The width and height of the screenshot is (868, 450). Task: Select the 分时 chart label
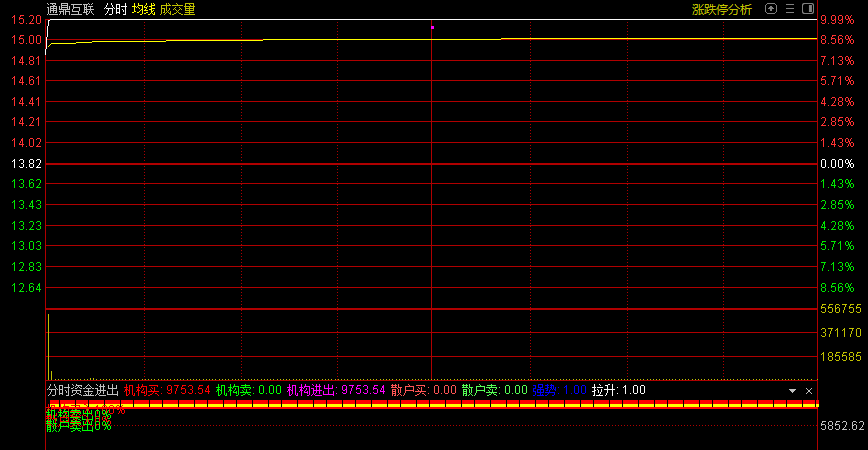[115, 9]
